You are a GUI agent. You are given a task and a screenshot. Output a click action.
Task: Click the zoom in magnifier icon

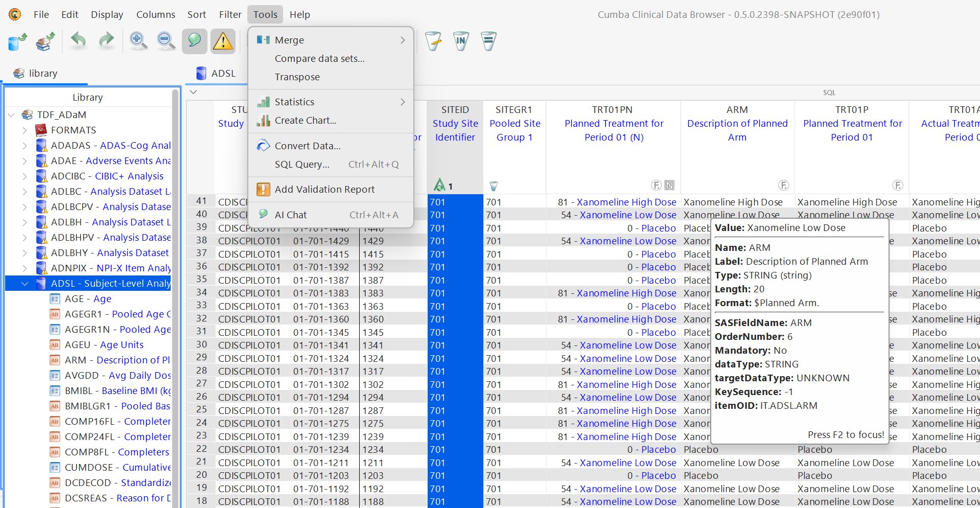point(138,41)
